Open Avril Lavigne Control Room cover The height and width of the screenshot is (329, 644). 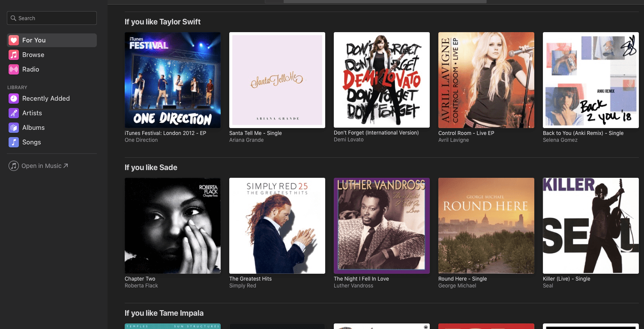click(x=486, y=80)
